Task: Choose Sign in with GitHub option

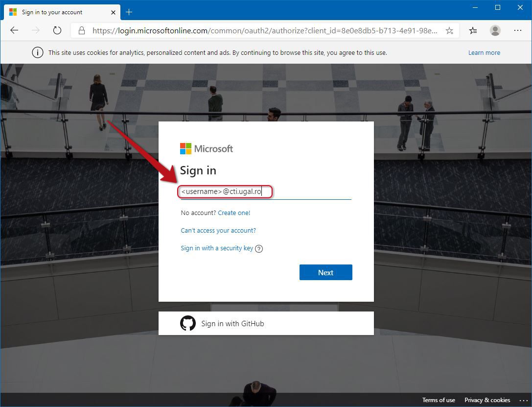Action: pos(266,323)
